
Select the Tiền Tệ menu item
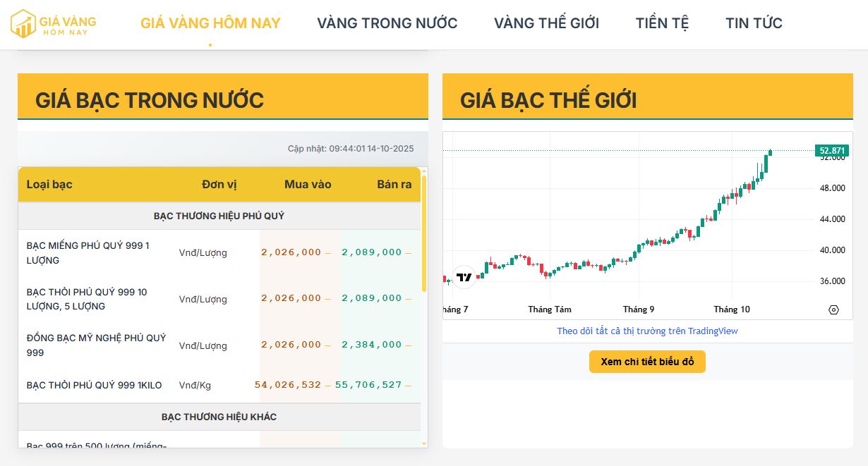662,23
